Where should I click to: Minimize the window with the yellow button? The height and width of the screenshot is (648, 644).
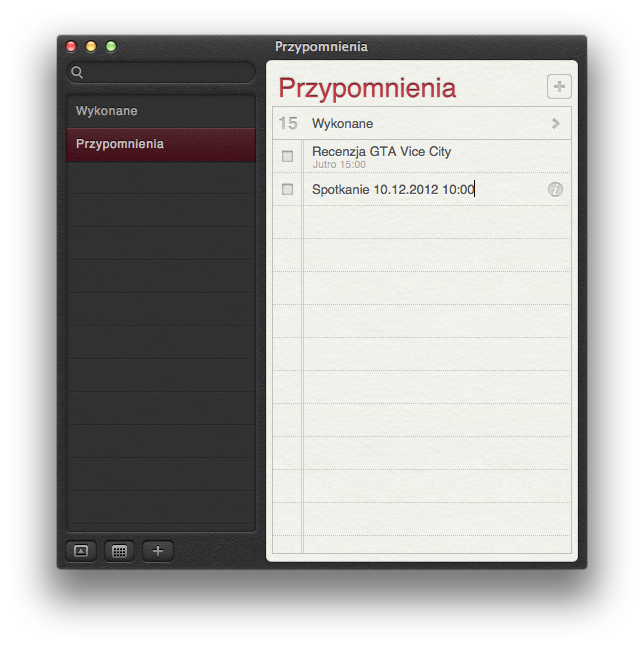click(x=91, y=46)
